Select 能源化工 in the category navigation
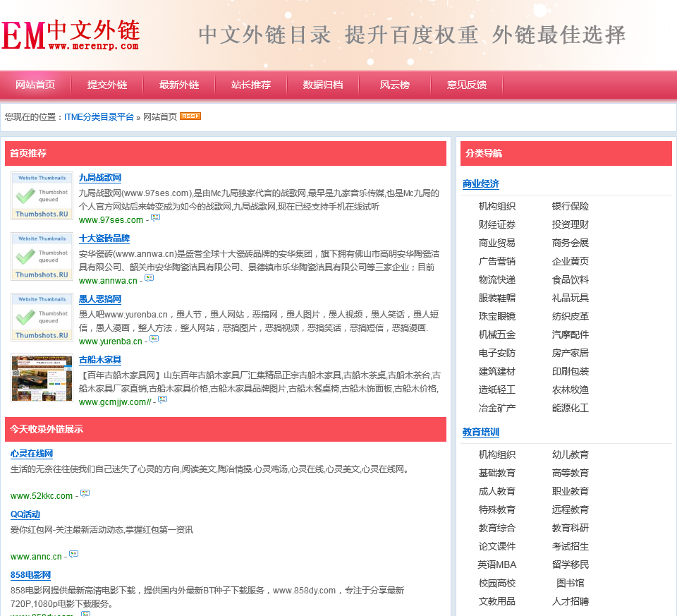 pyautogui.click(x=570, y=409)
